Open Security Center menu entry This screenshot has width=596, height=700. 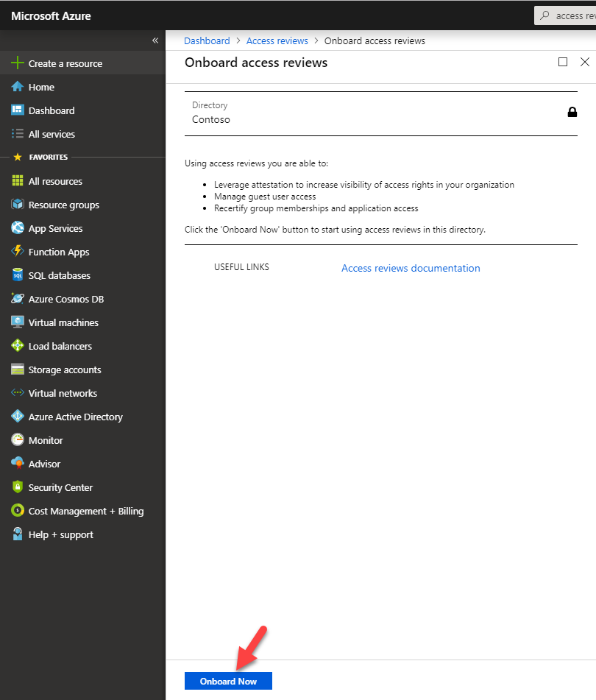click(x=82, y=487)
